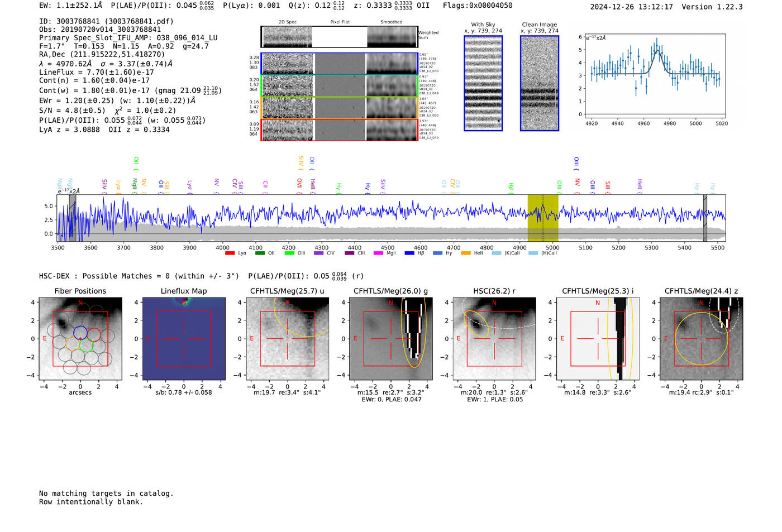Screen dimensions: 782x532
Task: Click the m:20.0 re:1.3" s:2.6" caption
Action: [x=494, y=392]
